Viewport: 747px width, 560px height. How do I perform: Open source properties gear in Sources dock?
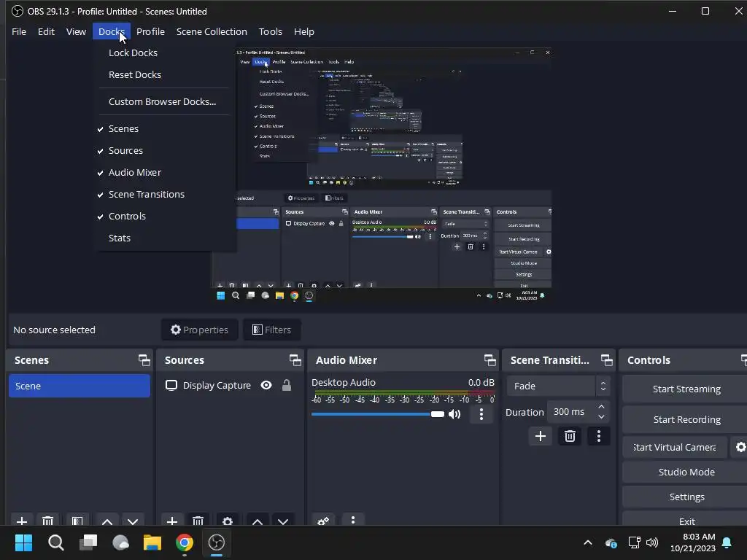pos(228,521)
